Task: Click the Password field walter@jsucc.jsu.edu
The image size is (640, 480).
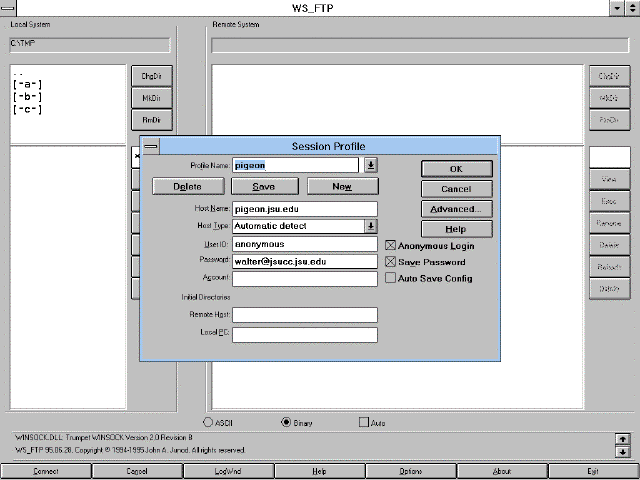Action: pyautogui.click(x=305, y=262)
